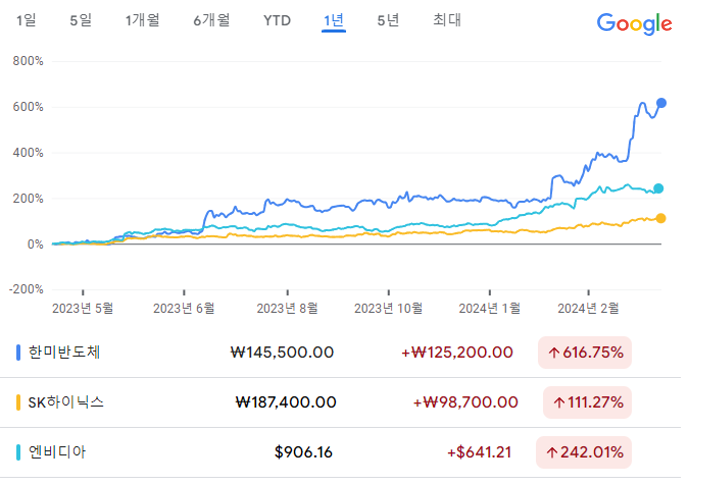Click the yellow SK하이닉스 chart endpoint dot

661,218
